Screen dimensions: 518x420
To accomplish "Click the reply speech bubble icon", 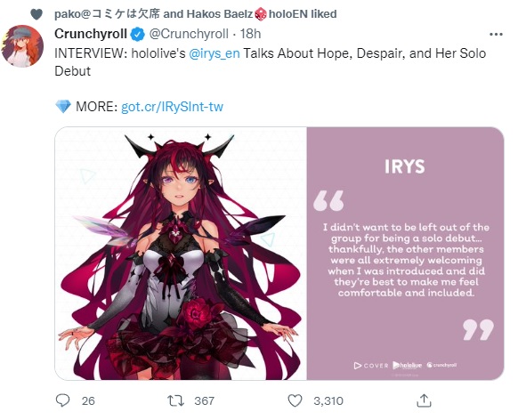I will [62, 400].
